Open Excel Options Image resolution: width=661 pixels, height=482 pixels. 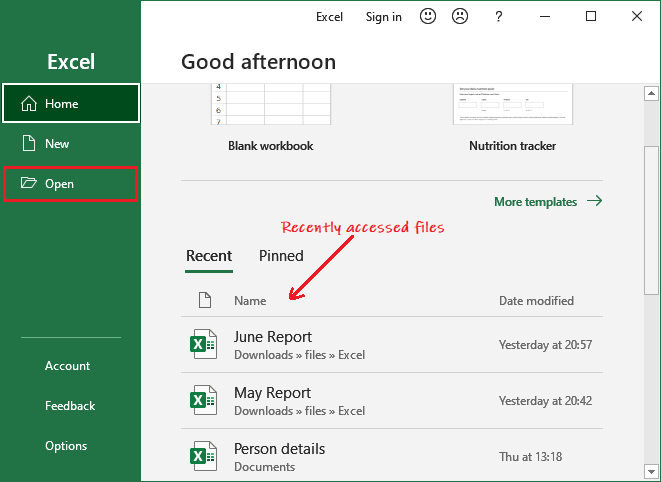click(x=66, y=446)
